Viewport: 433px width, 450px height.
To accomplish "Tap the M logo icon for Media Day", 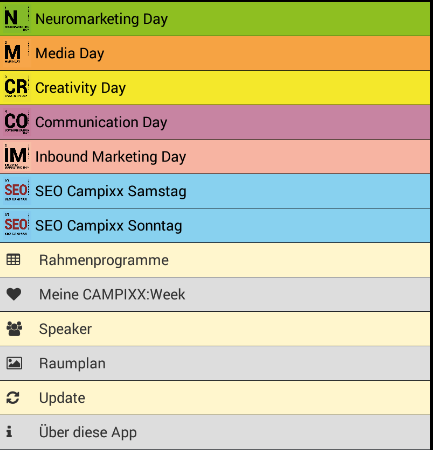I will 17,53.
